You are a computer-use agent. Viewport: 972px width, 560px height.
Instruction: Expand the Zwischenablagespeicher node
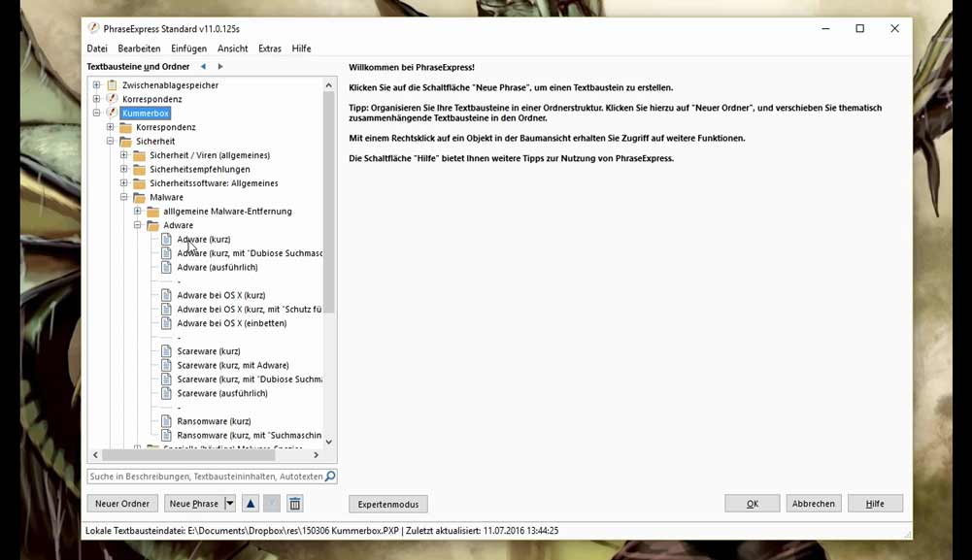97,84
